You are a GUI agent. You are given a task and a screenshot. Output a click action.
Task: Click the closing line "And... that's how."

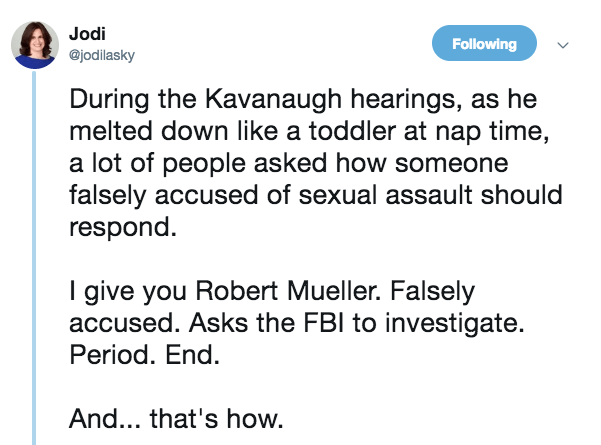tap(172, 420)
